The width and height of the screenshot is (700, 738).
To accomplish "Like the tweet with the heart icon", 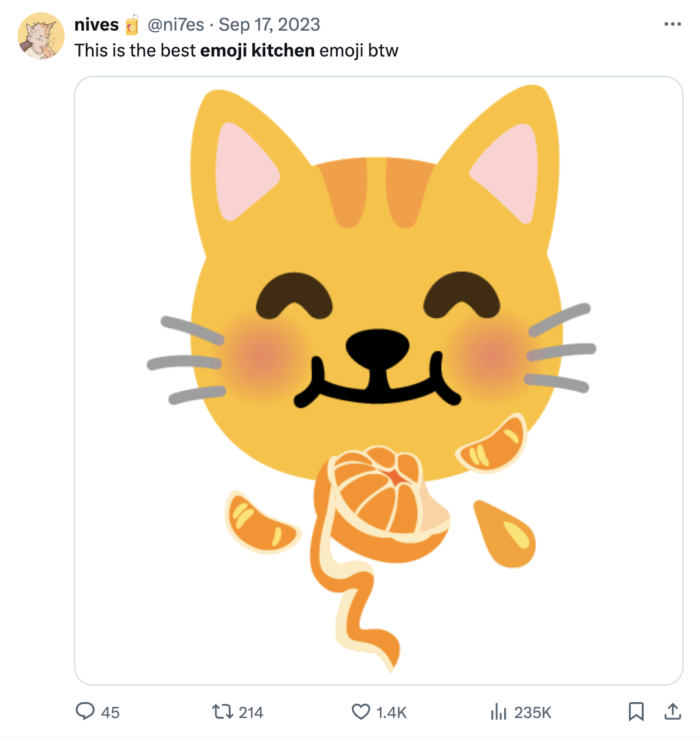I will click(x=361, y=712).
